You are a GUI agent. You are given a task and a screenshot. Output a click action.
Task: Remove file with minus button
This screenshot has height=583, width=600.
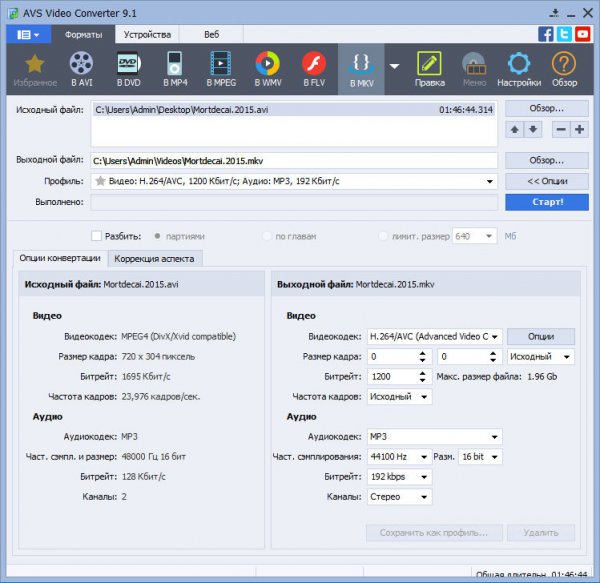[x=561, y=130]
